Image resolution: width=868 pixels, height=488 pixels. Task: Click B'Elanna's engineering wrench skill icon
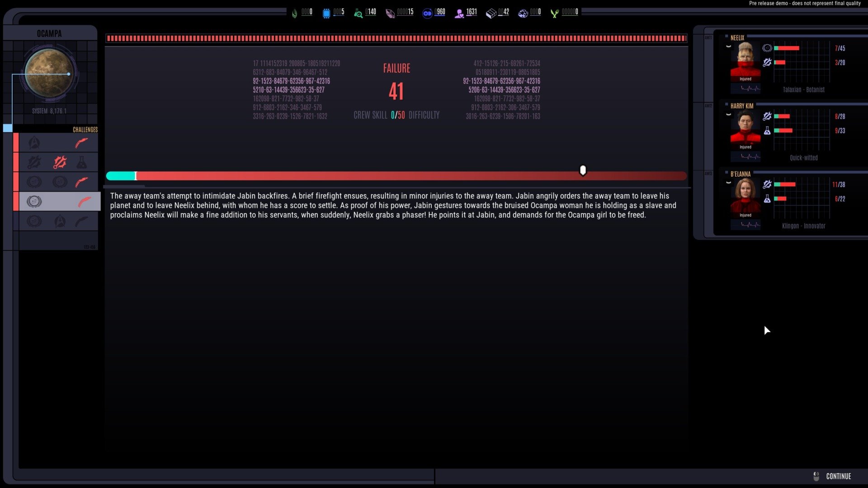click(x=767, y=184)
